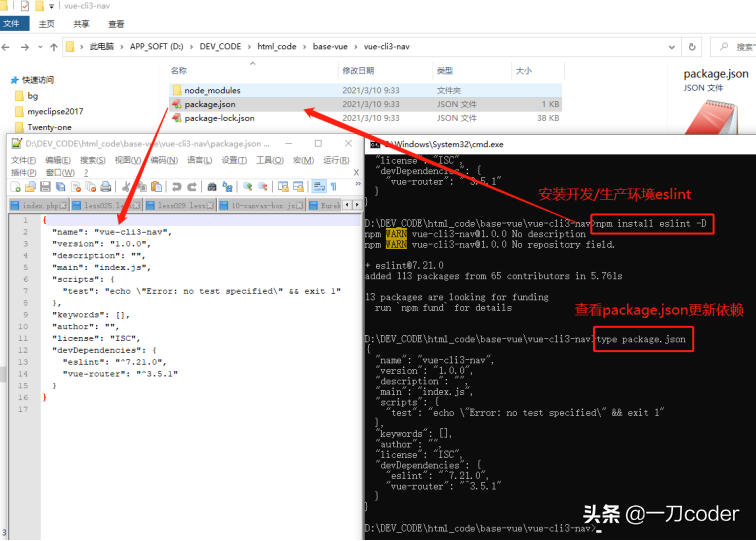Toggle synchronized horizontal scrolling icon
756x541 pixels.
pyautogui.click(x=298, y=187)
